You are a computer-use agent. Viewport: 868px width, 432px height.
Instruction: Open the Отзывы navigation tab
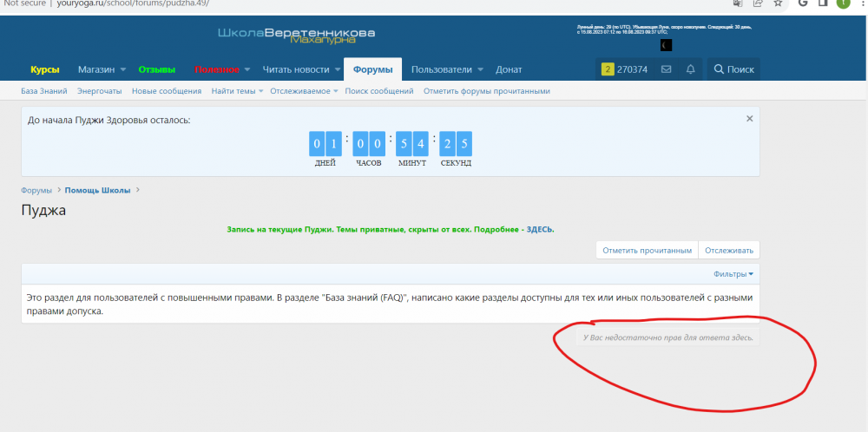coord(157,69)
